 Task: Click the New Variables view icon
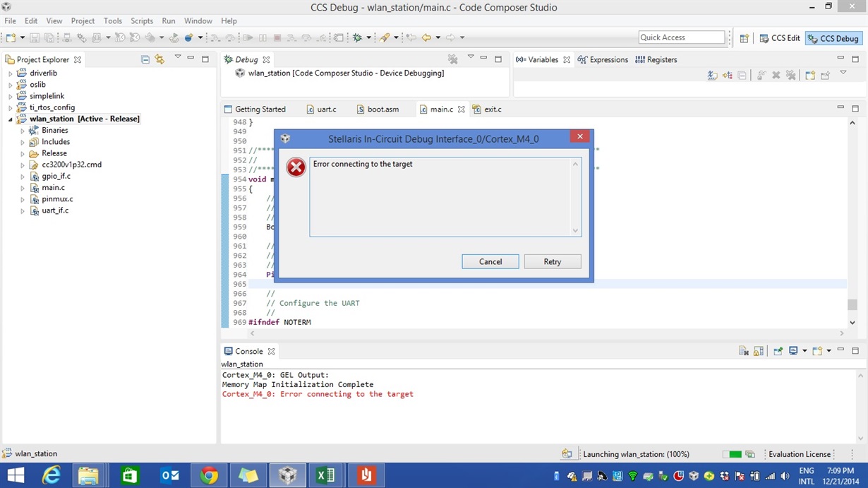pyautogui.click(x=810, y=76)
